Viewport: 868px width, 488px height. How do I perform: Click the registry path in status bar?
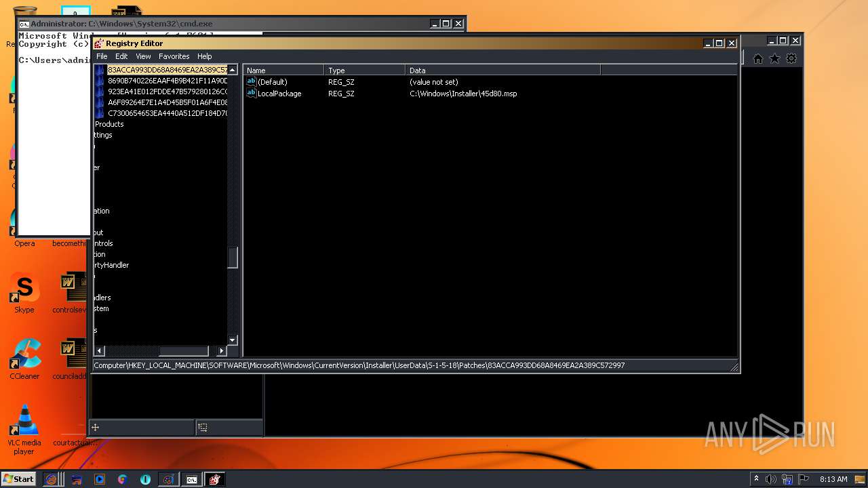[359, 365]
